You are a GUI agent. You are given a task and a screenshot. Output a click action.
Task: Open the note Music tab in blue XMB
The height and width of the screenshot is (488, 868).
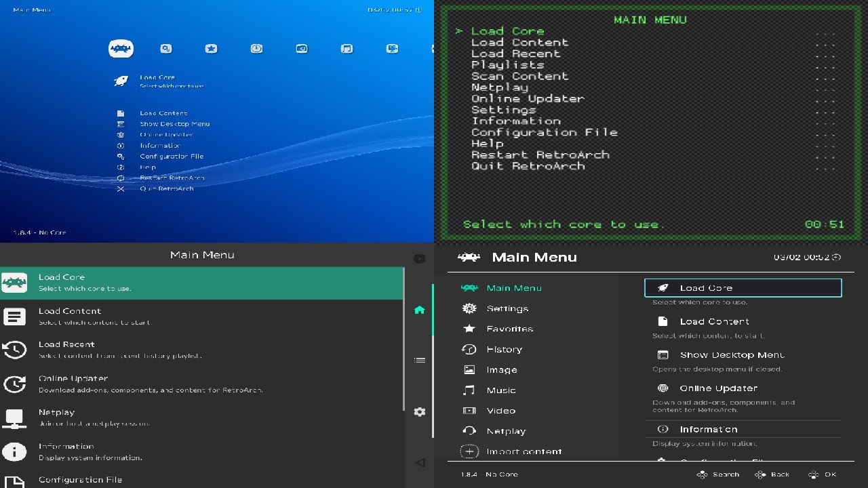click(x=347, y=49)
